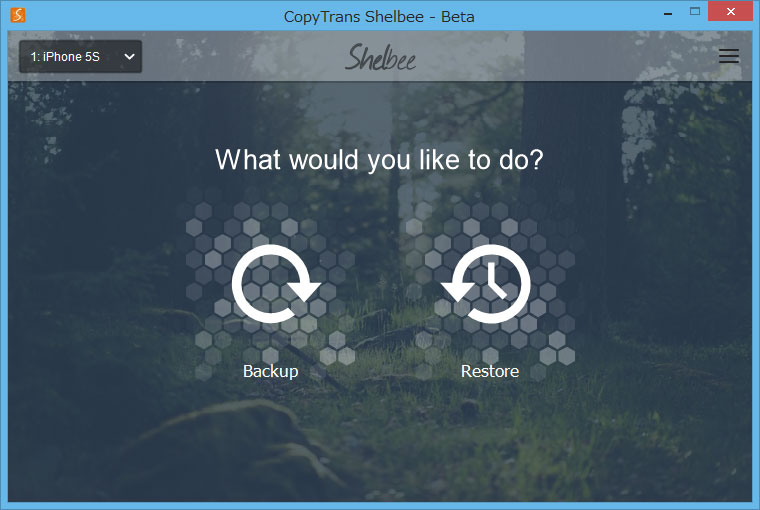This screenshot has height=510, width=760.
Task: Click the Restore label
Action: 490,371
